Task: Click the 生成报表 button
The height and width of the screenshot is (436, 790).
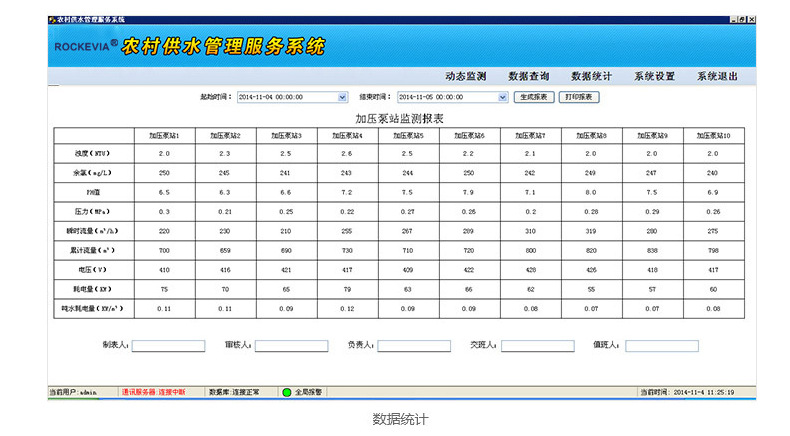Action: 534,97
